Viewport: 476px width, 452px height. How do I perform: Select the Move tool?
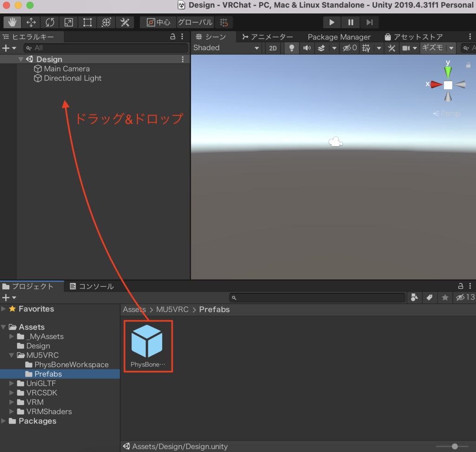31,22
